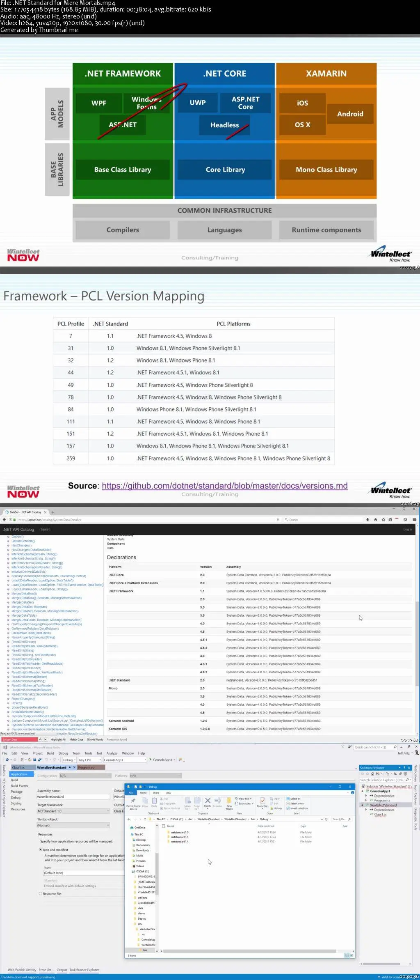Click the Log in link on API Catalog
This screenshot has height=980, width=420.
coord(407,529)
